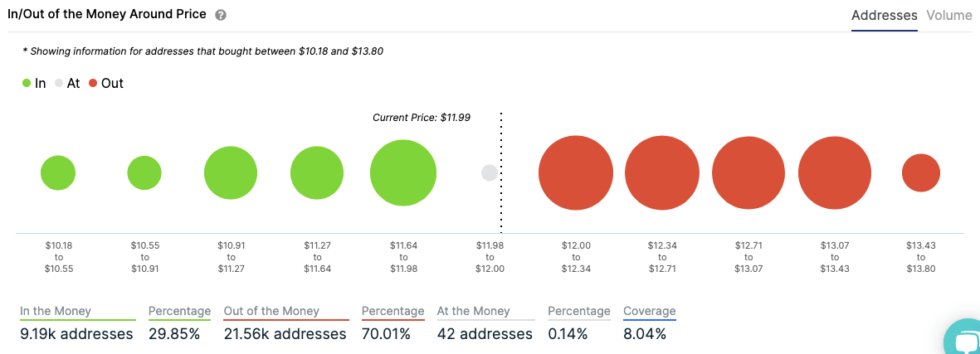This screenshot has height=354, width=980.
Task: Switch to the Volume tab
Action: 949,16
